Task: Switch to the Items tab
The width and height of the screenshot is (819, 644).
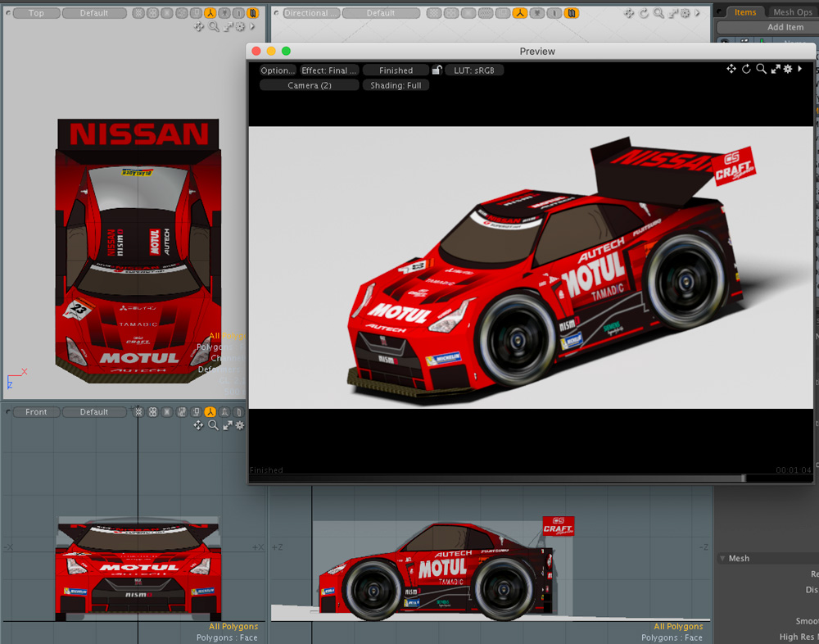Action: coord(744,12)
